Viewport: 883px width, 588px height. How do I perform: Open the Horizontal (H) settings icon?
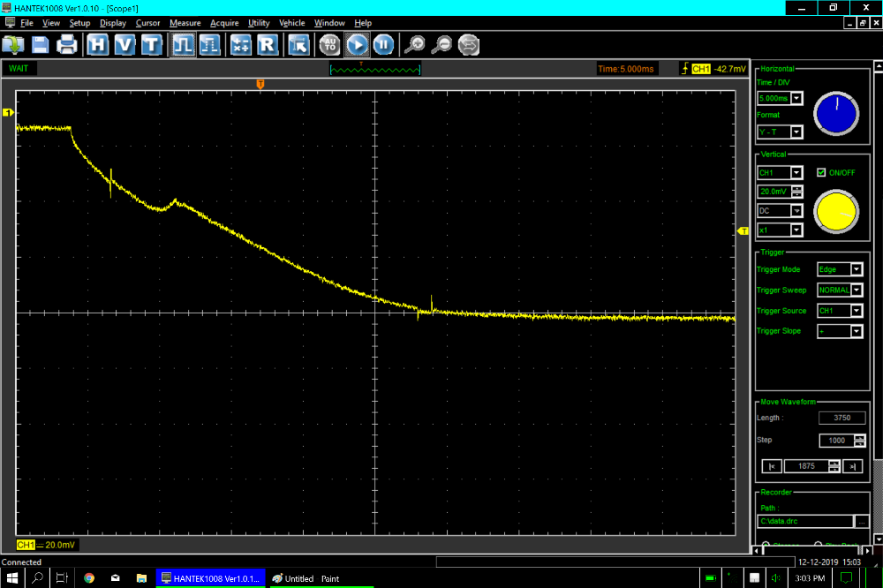click(x=98, y=44)
